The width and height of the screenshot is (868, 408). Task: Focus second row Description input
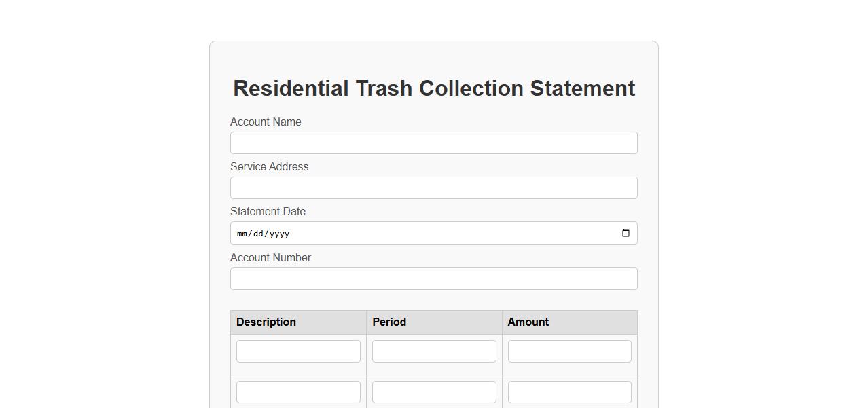(x=298, y=392)
